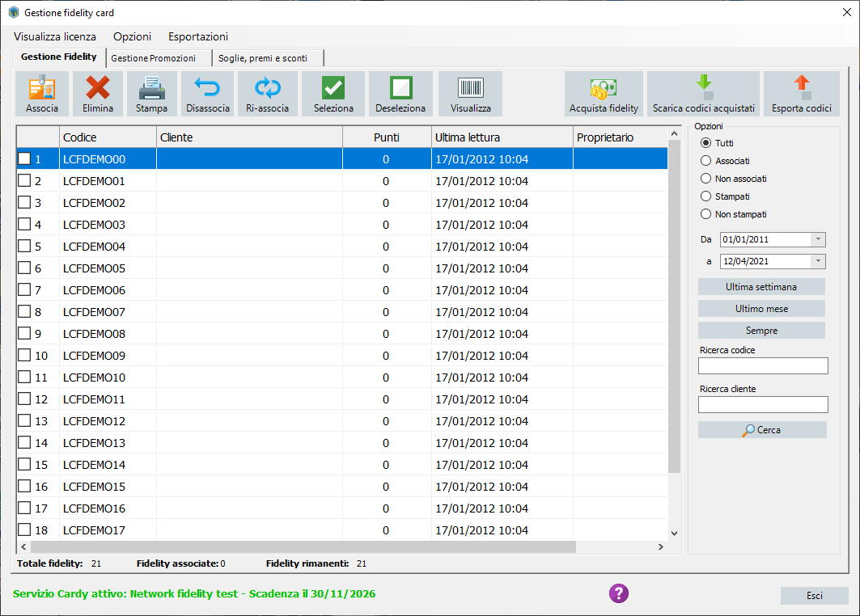The height and width of the screenshot is (616, 860).
Task: Open the Visualizza licenza menu
Action: pos(55,36)
